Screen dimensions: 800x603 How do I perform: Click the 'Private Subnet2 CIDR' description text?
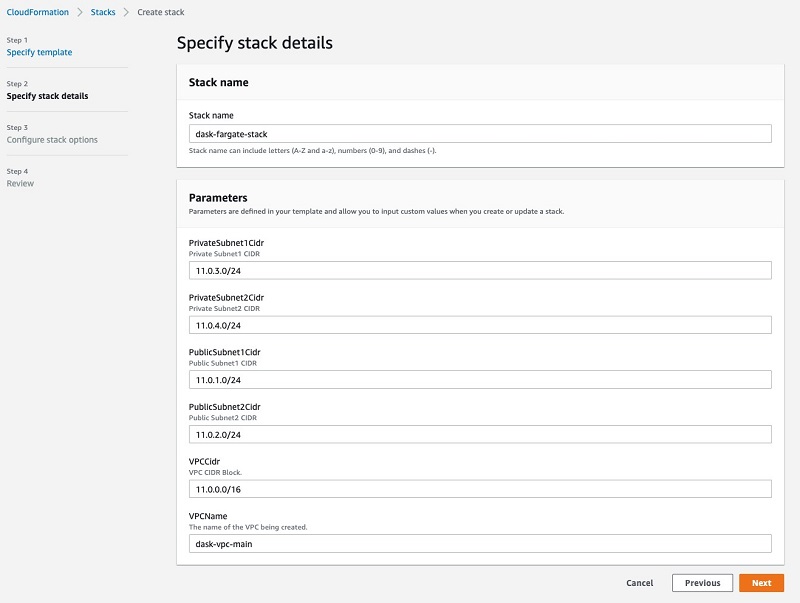tap(224, 308)
